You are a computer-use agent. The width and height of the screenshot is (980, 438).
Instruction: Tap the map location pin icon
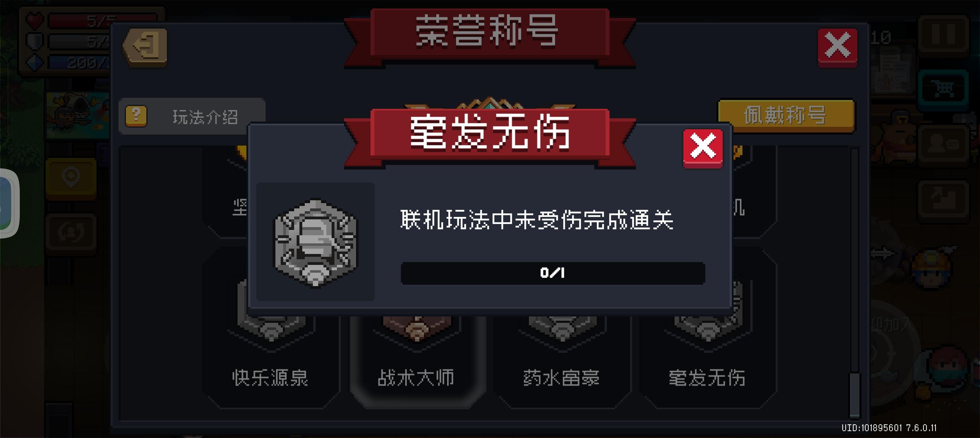pos(71,177)
